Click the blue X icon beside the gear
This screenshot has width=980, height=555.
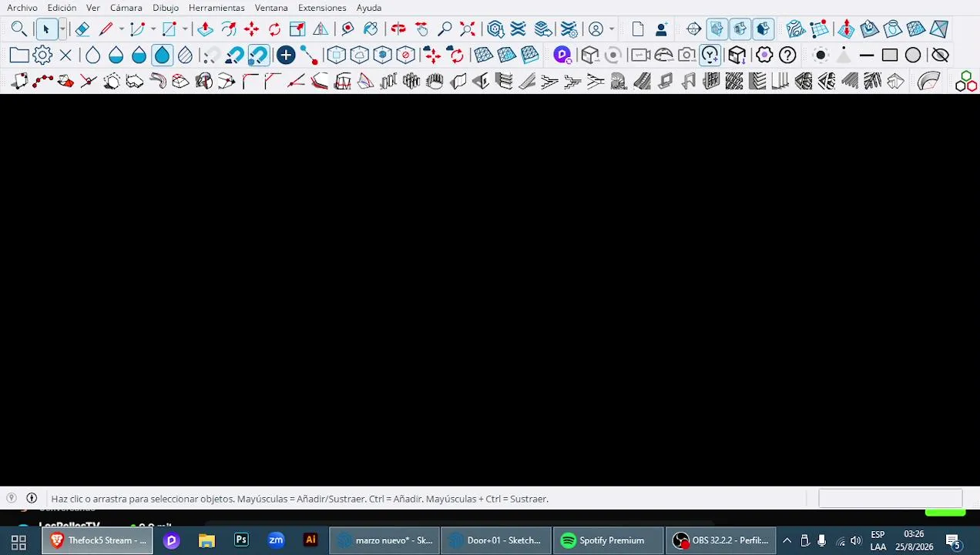[65, 55]
